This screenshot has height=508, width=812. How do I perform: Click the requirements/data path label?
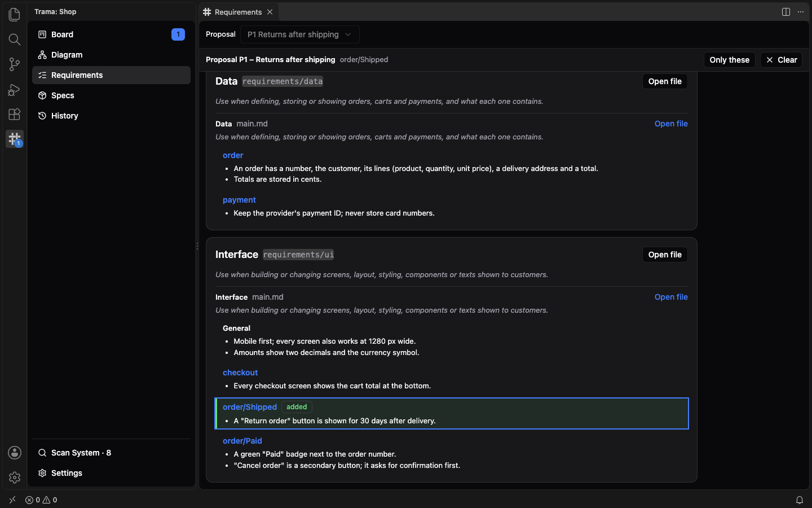283,81
